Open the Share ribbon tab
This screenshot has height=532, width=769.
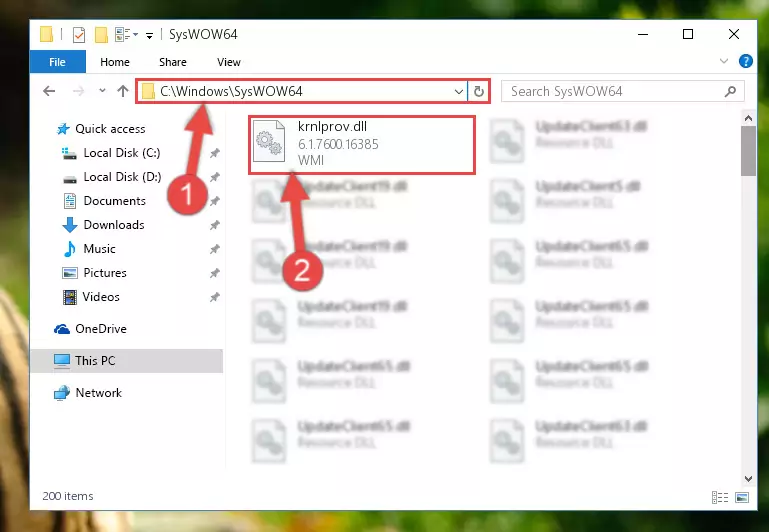pos(173,62)
